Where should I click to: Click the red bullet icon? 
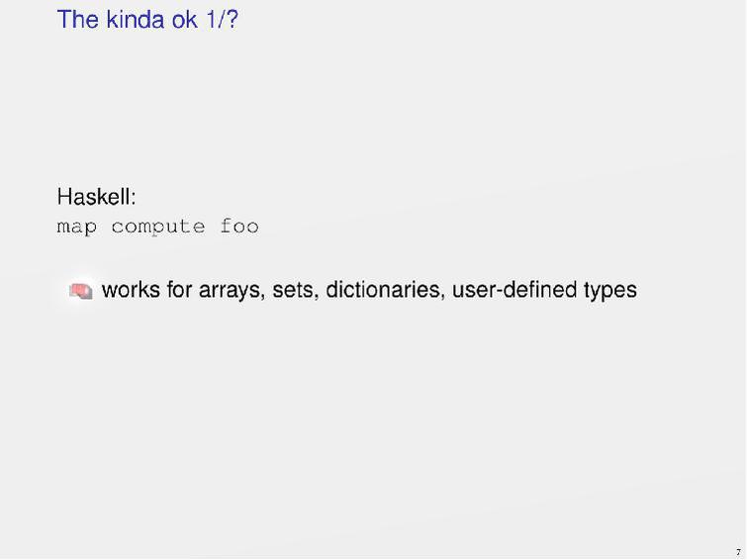point(81,290)
